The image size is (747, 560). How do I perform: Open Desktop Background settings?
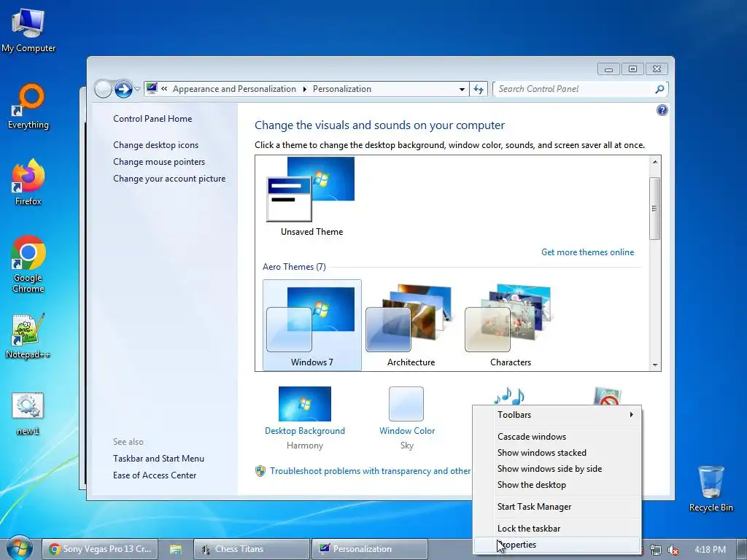click(x=305, y=431)
